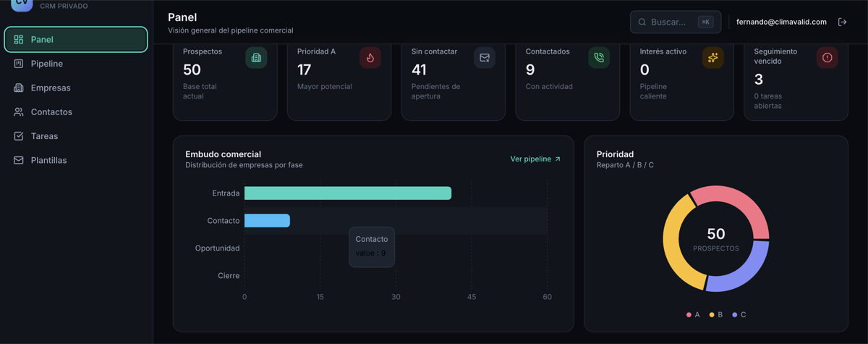The width and height of the screenshot is (868, 344).
Task: Click the Entrada funnel bar
Action: click(x=348, y=193)
